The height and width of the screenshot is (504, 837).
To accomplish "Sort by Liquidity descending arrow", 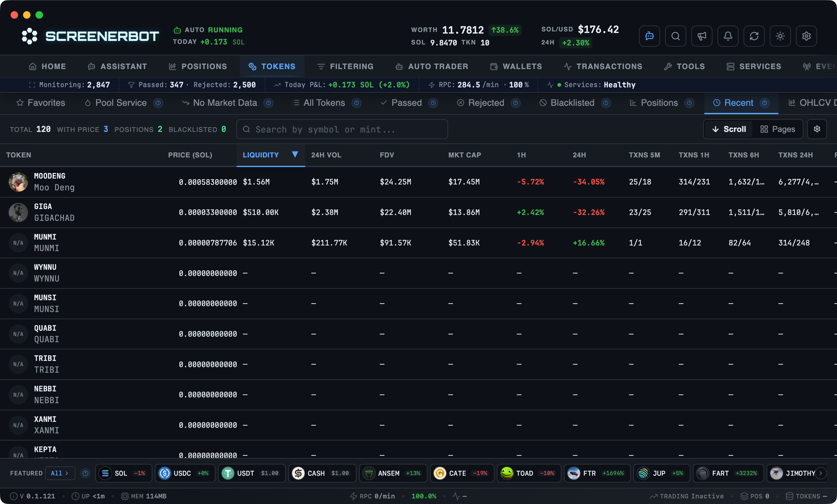I will click(295, 155).
